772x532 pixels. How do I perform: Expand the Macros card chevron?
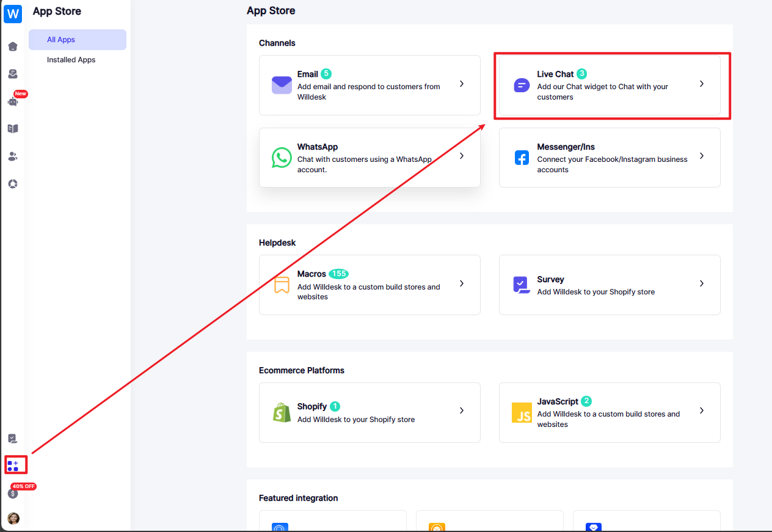(462, 283)
